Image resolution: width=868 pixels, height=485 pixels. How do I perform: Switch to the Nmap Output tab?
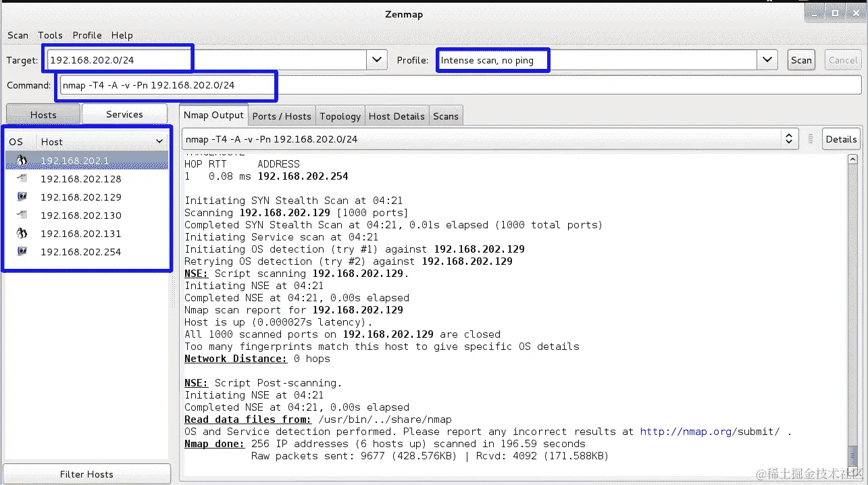[213, 115]
